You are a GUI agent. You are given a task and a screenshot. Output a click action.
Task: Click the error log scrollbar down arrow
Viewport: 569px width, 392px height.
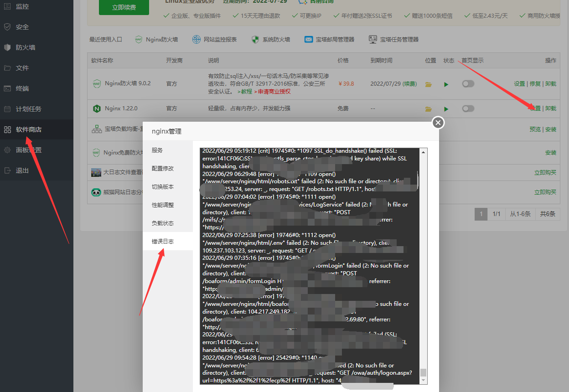tap(424, 380)
